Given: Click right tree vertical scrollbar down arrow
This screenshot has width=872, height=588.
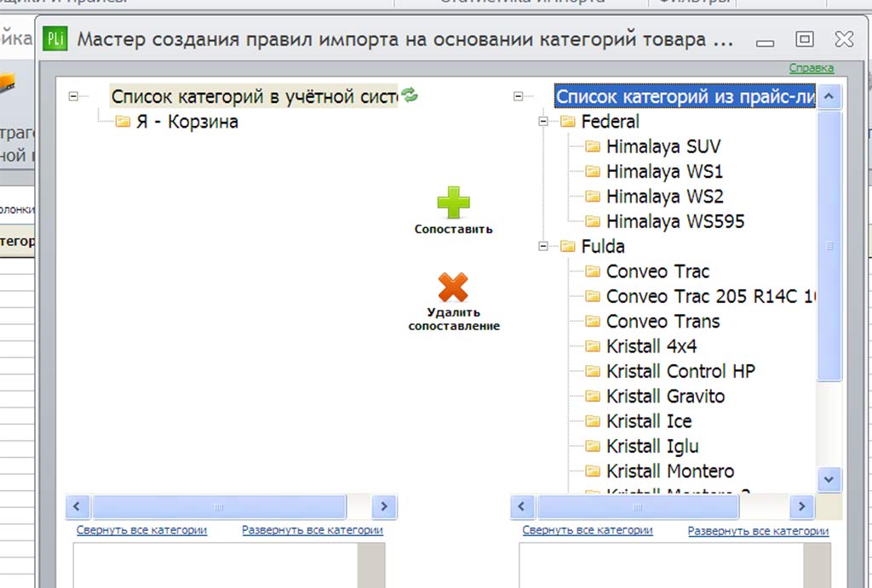Looking at the screenshot, I should (829, 479).
